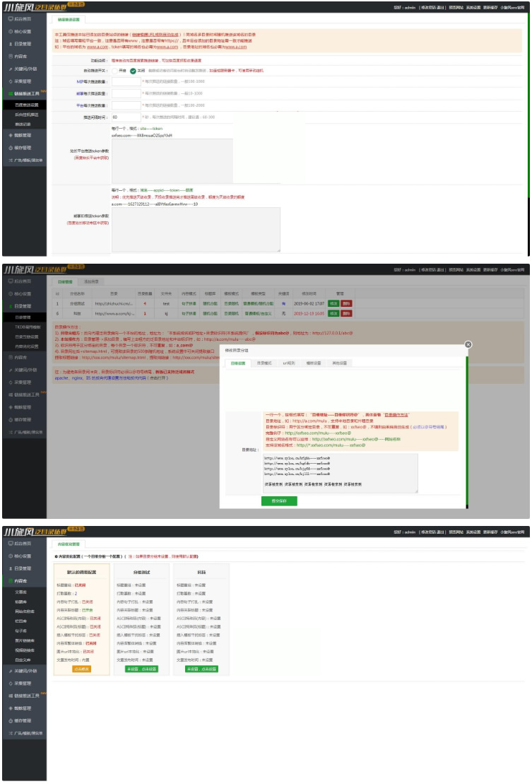Open the url规则 tab in the dialog
The height and width of the screenshot is (784, 532).
click(x=288, y=363)
